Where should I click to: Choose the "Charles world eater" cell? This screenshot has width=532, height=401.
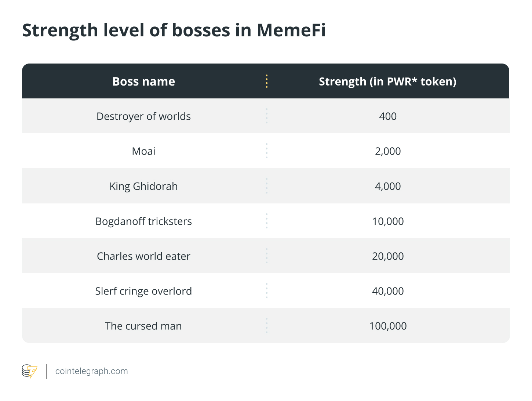click(x=143, y=256)
